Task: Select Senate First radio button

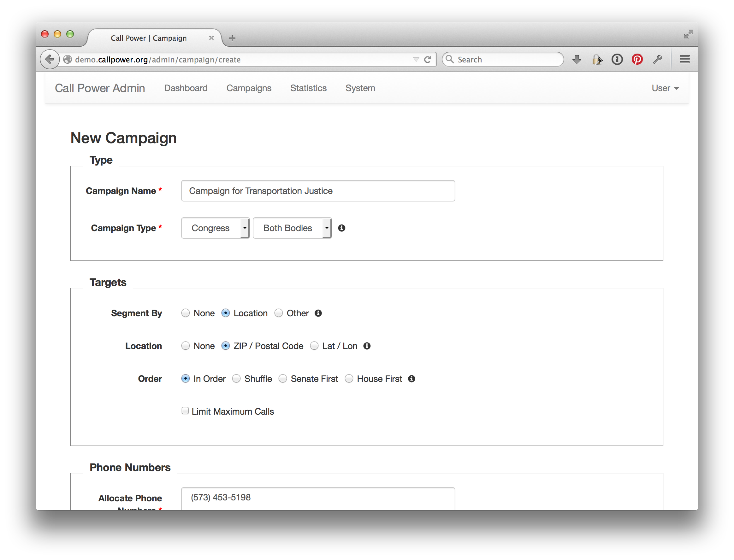Action: pos(283,378)
